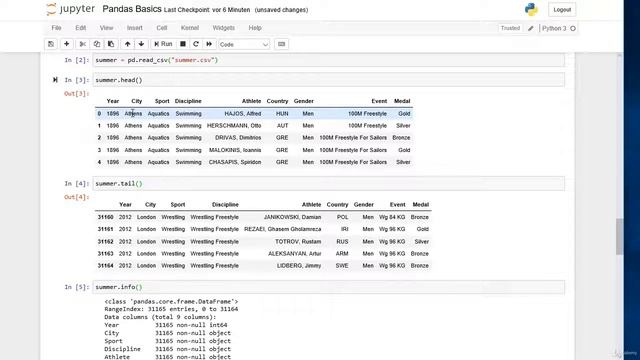Click 'TOTROV, Rustam' athlete cell
This screenshot has width=640, height=360.
click(x=298, y=242)
